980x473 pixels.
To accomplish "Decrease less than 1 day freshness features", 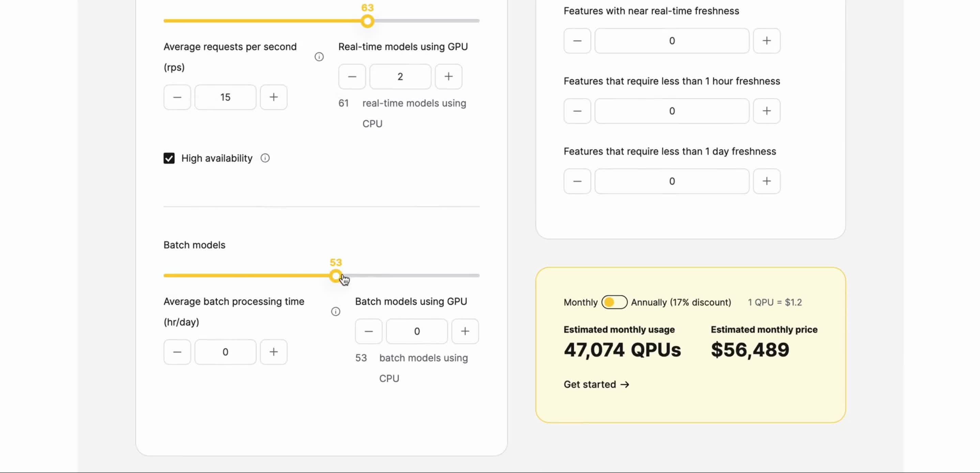I will 577,181.
